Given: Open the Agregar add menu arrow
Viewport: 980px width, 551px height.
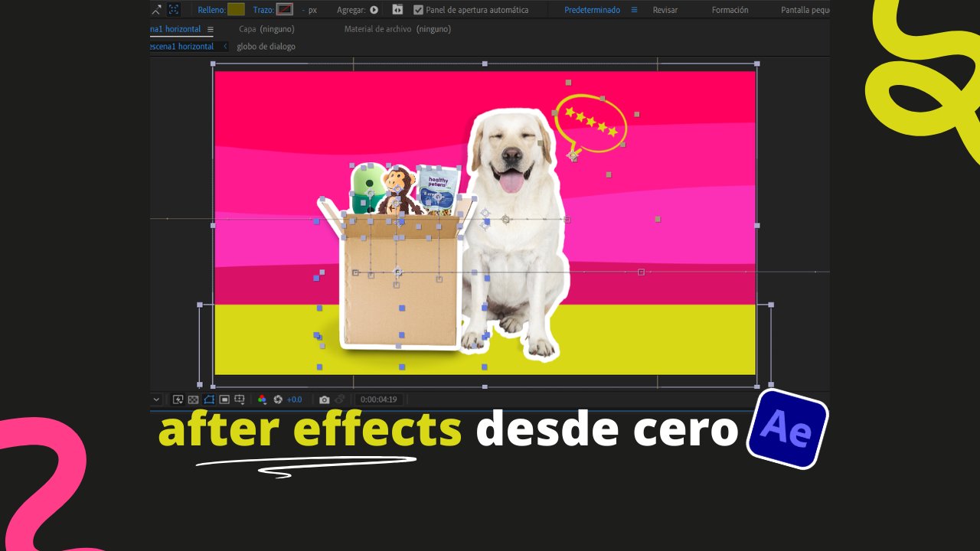Looking at the screenshot, I should pyautogui.click(x=374, y=10).
